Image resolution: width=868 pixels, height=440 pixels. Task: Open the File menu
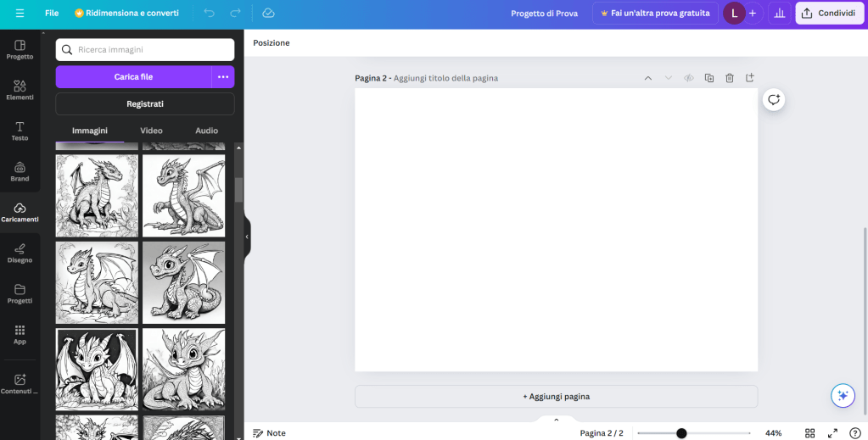(52, 14)
